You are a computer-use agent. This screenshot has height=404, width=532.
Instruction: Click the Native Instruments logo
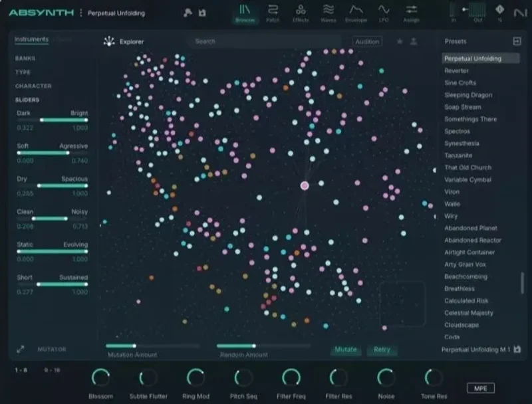tap(520, 13)
